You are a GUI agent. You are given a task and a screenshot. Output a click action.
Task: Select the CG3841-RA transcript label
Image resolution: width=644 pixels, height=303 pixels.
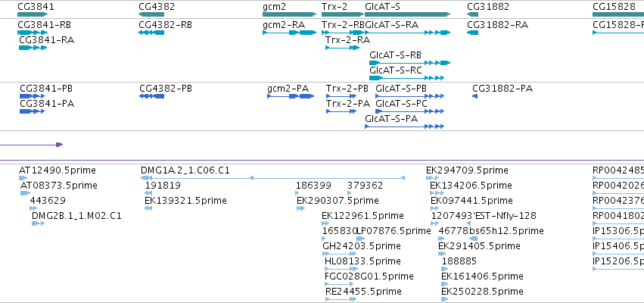pyautogui.click(x=47, y=40)
